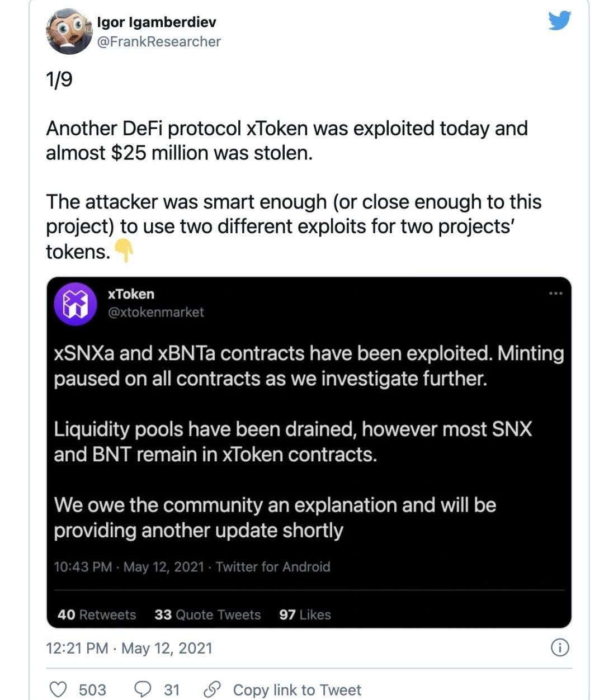This screenshot has height=700, width=604.
Task: Open the xToken account name
Action: [x=131, y=294]
